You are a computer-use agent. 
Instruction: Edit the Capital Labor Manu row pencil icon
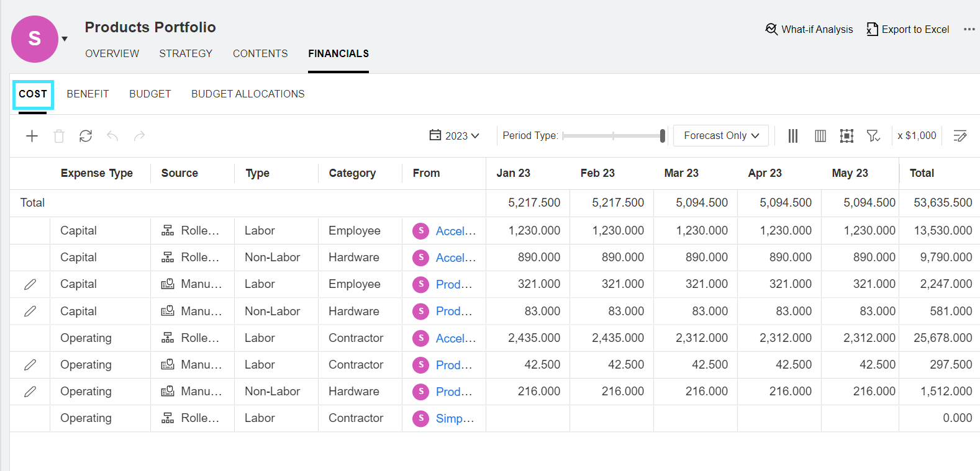tap(30, 284)
